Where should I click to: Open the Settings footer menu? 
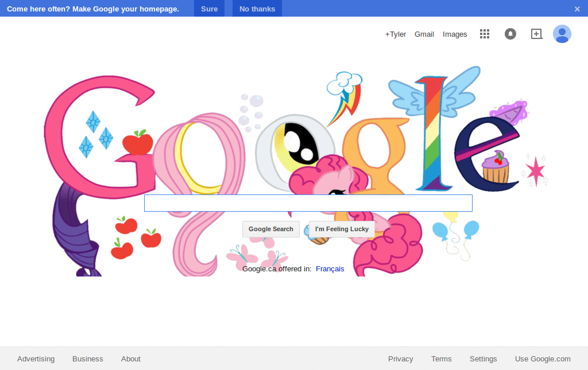click(x=483, y=359)
